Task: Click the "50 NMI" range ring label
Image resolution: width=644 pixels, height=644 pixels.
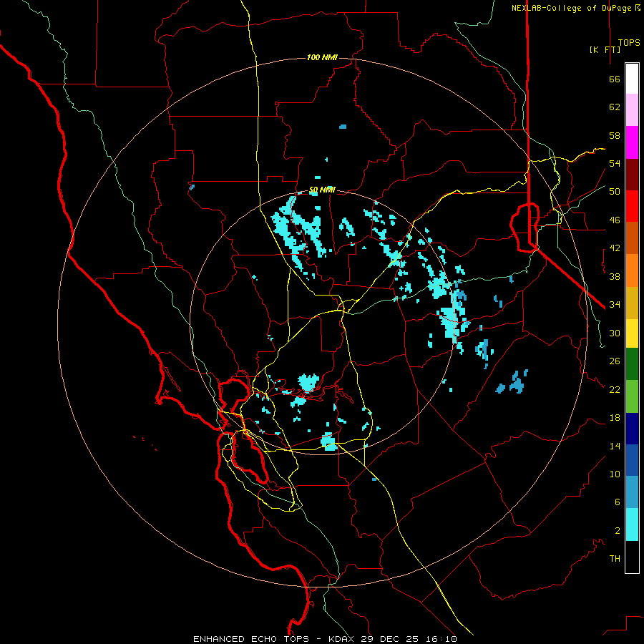Action: tap(322, 190)
